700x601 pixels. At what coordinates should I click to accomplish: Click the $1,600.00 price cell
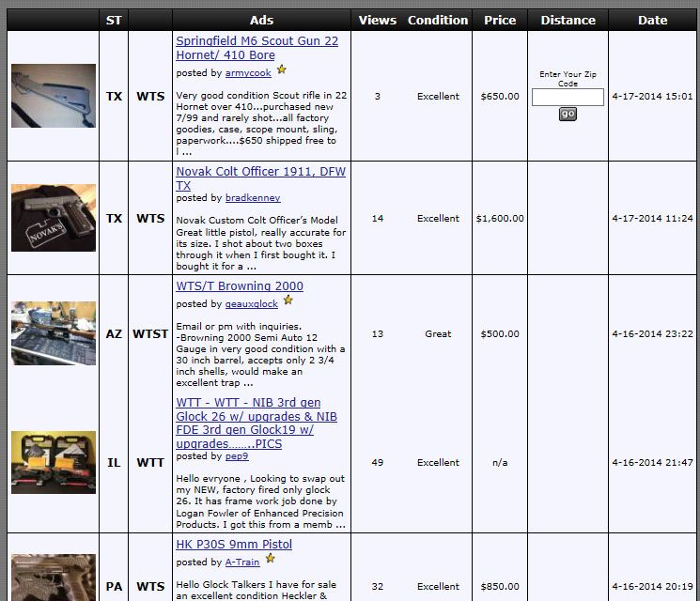pyautogui.click(x=500, y=219)
